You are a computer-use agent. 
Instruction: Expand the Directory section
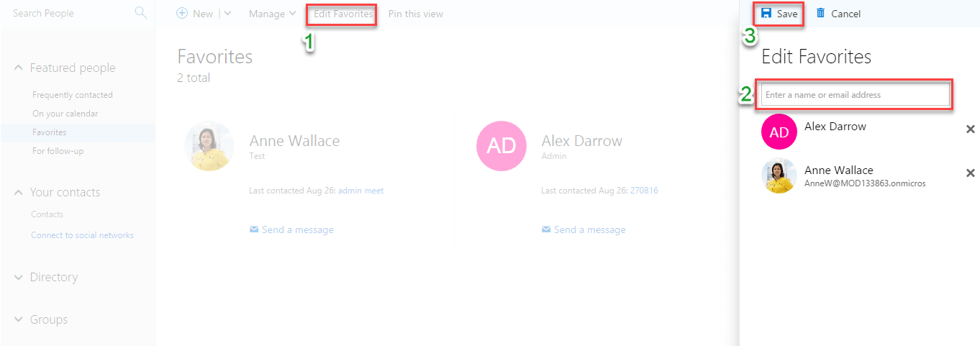19,277
